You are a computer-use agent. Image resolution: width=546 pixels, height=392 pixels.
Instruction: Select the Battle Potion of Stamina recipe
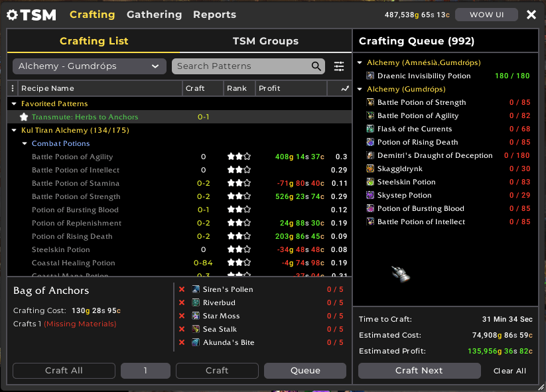click(179, 183)
